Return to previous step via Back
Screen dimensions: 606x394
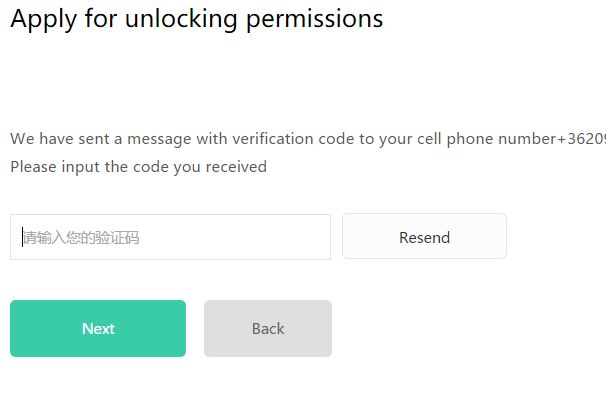click(268, 328)
